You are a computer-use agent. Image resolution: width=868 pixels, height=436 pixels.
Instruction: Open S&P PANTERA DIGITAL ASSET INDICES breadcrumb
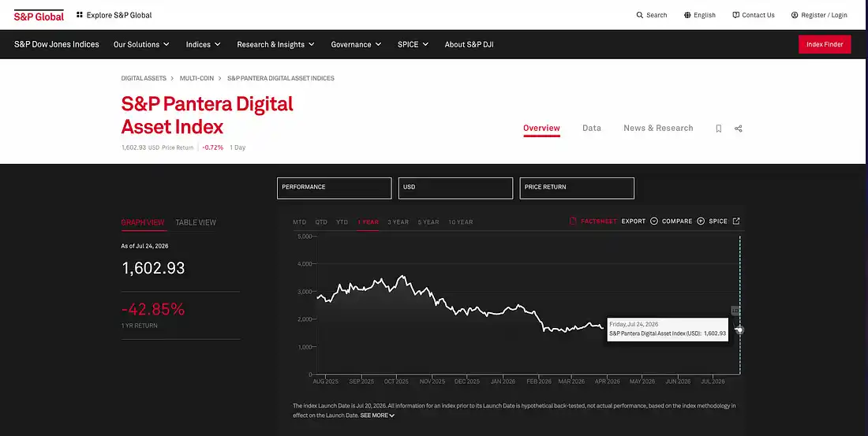[x=281, y=78]
